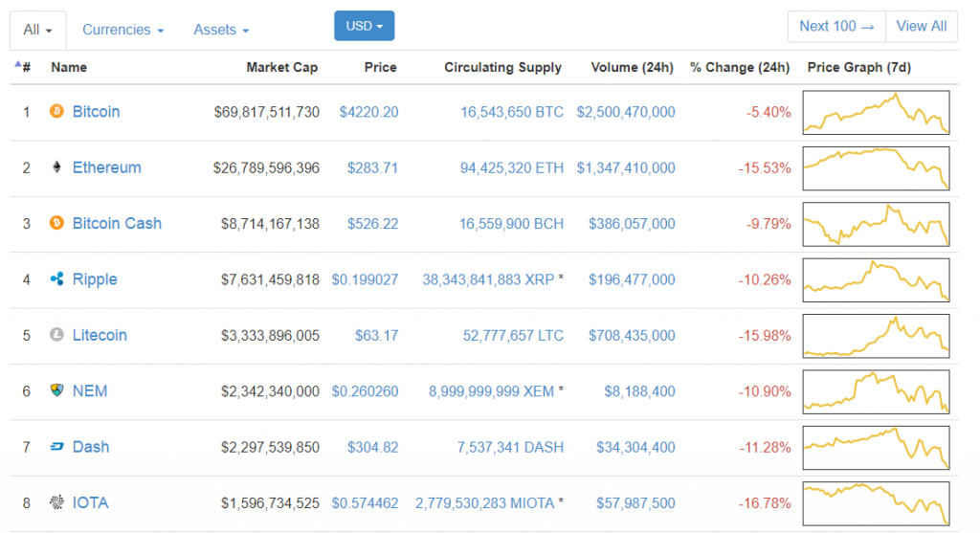
Task: Go to Next 100 coins
Action: click(836, 26)
